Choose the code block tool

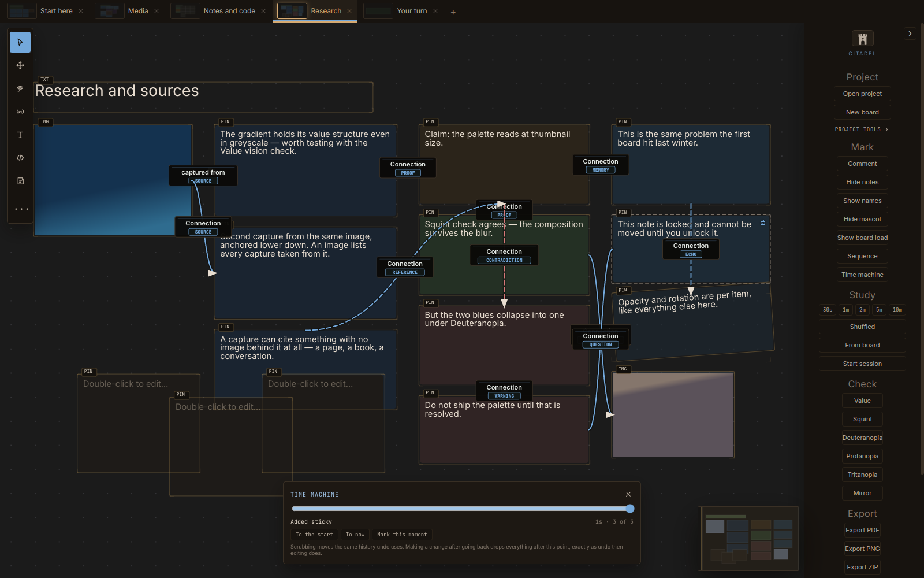pos(20,158)
